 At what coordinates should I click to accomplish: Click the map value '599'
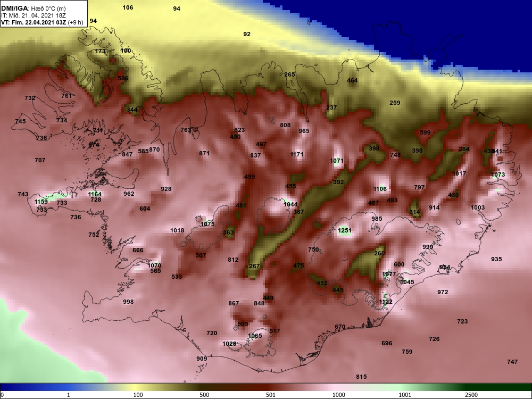[x=425, y=132]
